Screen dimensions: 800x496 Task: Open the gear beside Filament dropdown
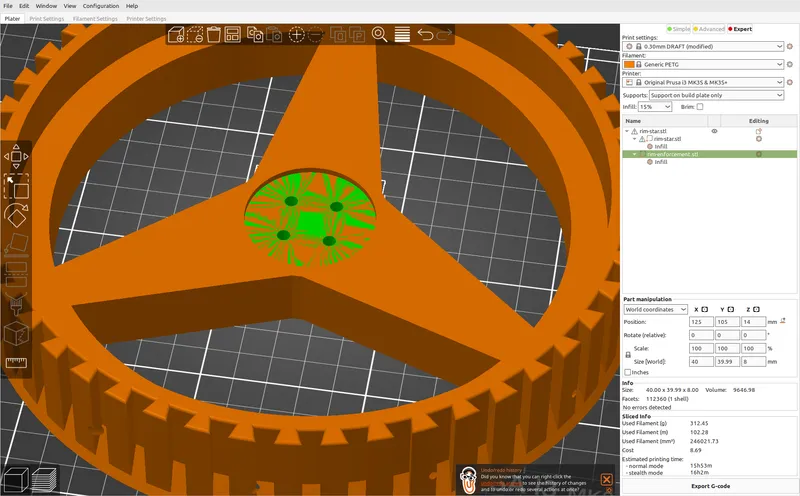click(790, 64)
